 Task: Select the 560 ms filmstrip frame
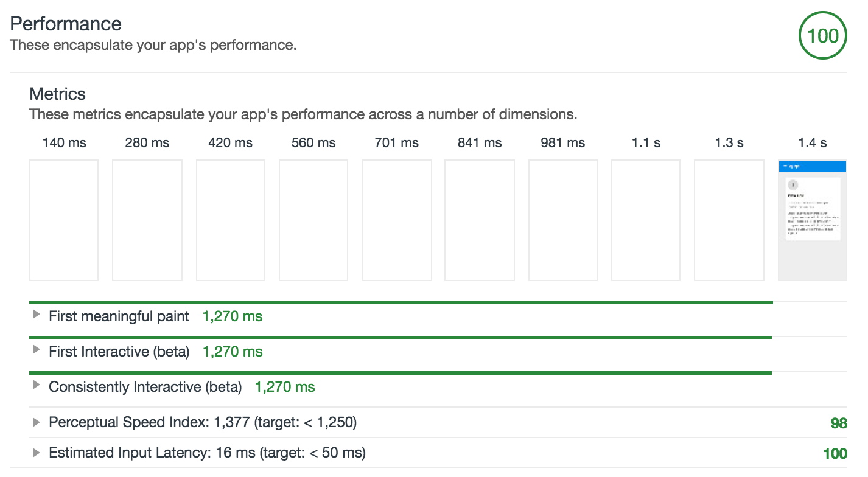(313, 220)
